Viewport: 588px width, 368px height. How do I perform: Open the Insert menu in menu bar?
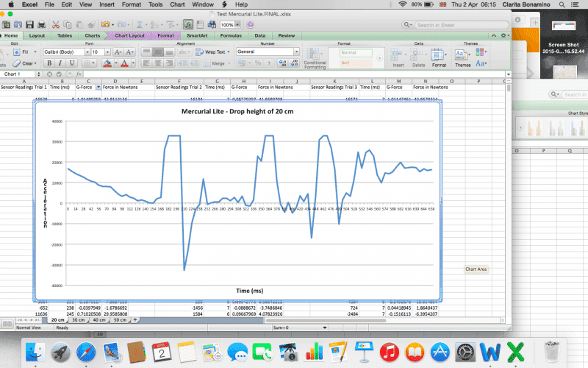[x=107, y=4]
